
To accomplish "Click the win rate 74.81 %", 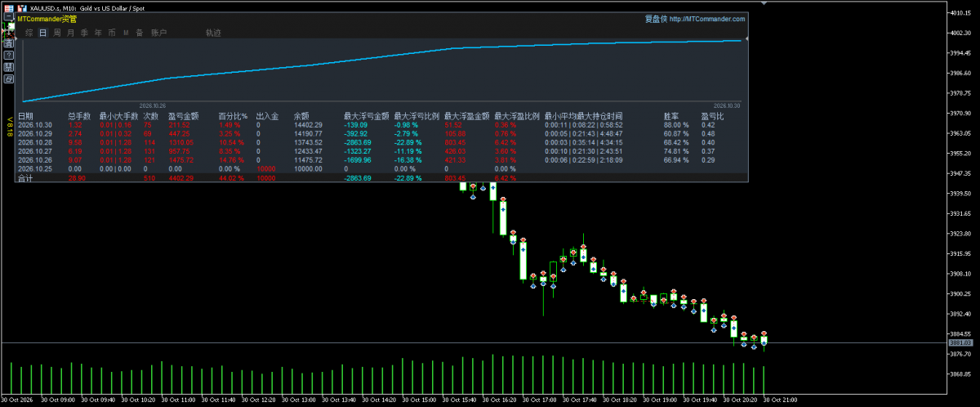I will [676, 151].
